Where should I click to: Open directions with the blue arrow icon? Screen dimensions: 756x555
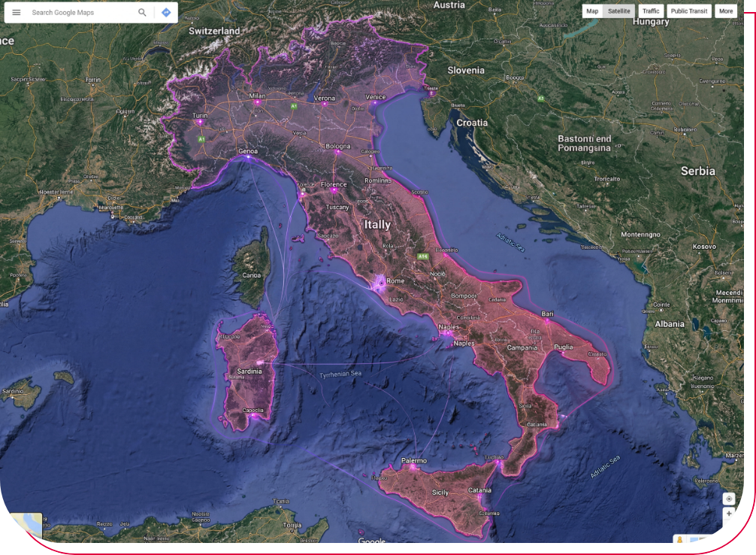coord(166,13)
